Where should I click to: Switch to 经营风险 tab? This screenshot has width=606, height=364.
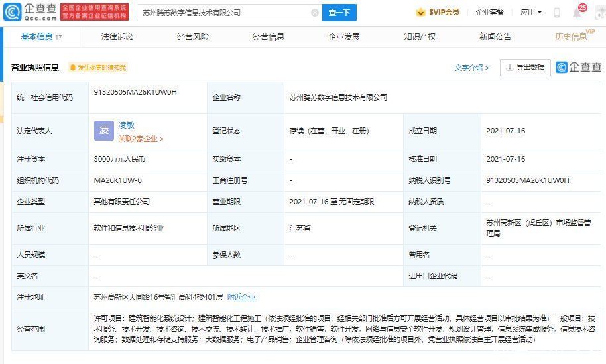(192, 37)
